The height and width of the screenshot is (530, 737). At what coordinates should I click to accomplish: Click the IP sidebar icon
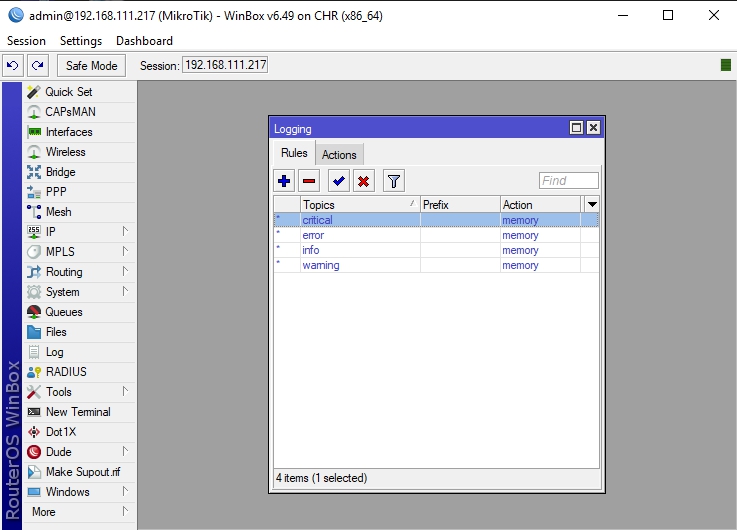[34, 232]
